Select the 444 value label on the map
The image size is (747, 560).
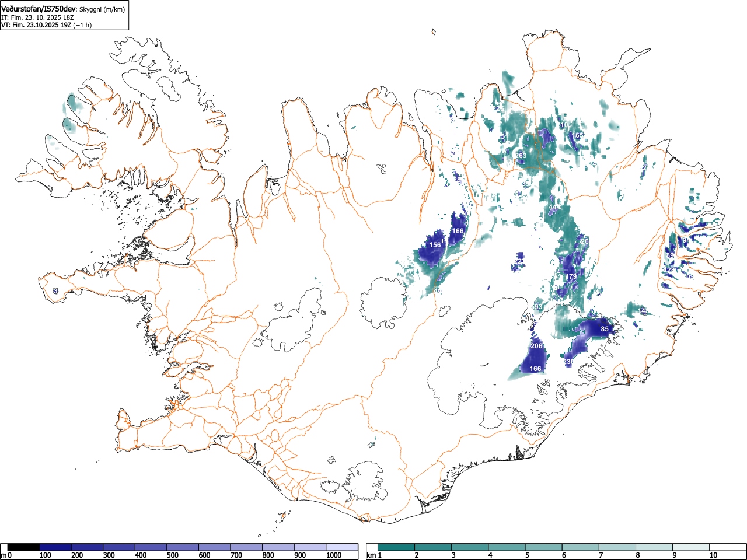[554, 208]
